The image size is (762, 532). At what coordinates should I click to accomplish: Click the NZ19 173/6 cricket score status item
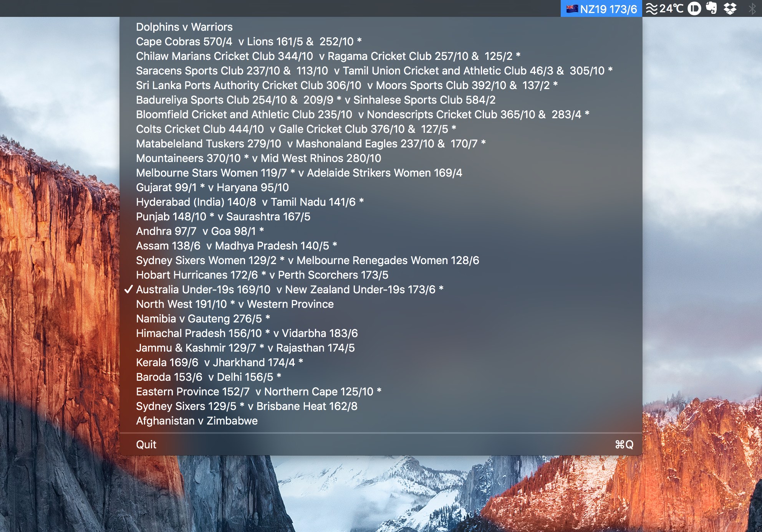pyautogui.click(x=608, y=8)
